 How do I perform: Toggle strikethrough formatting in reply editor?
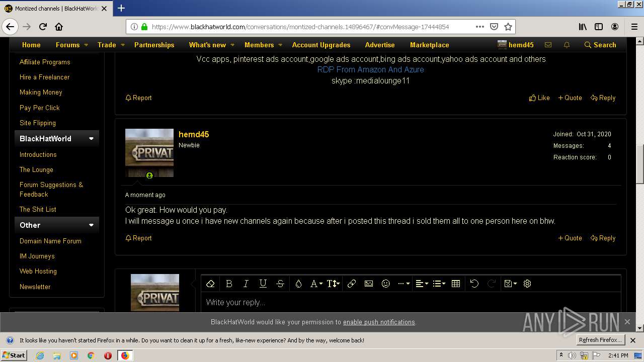(280, 284)
